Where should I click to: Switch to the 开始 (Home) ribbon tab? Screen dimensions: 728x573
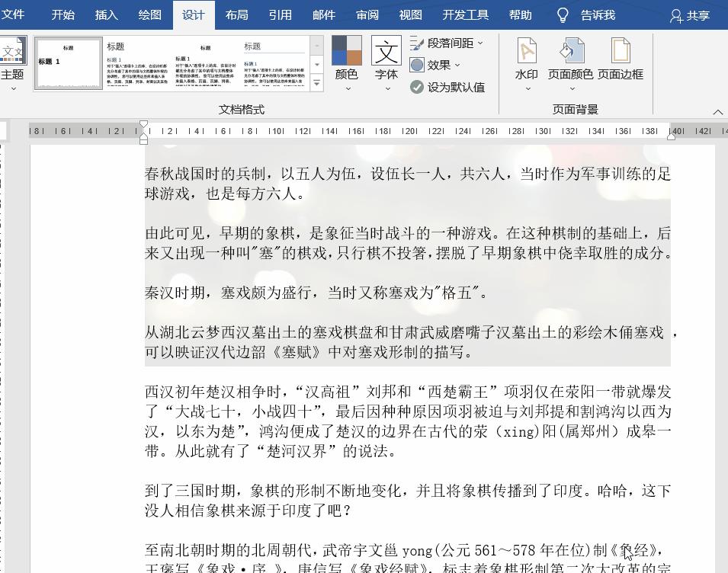[x=63, y=14]
